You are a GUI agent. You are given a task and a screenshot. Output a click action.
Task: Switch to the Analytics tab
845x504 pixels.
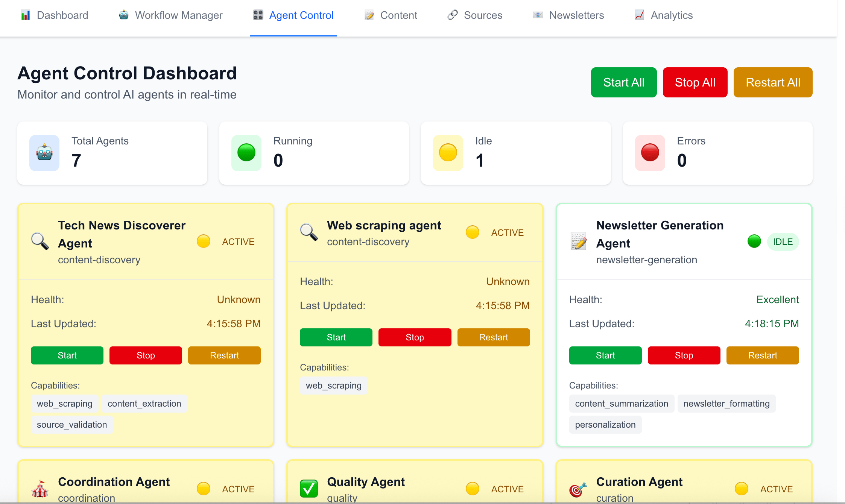(x=664, y=15)
